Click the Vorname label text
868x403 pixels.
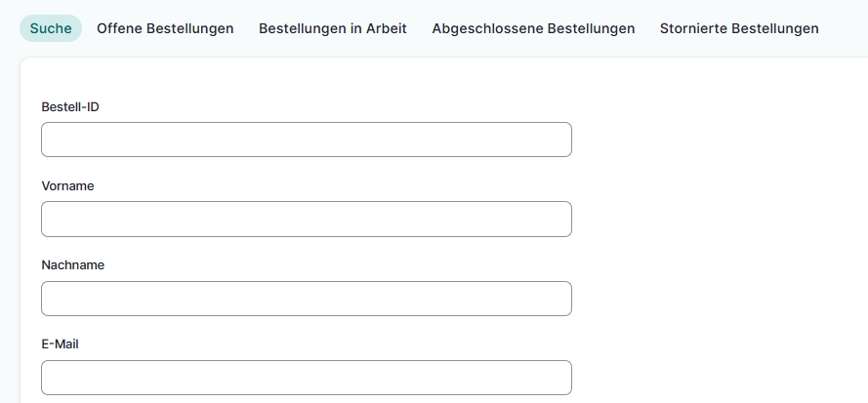(67, 185)
